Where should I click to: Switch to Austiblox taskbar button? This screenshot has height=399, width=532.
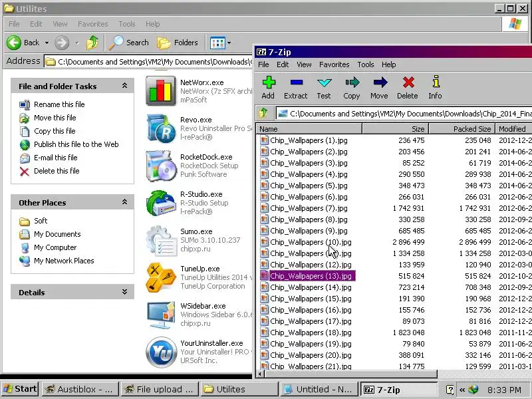(80, 389)
